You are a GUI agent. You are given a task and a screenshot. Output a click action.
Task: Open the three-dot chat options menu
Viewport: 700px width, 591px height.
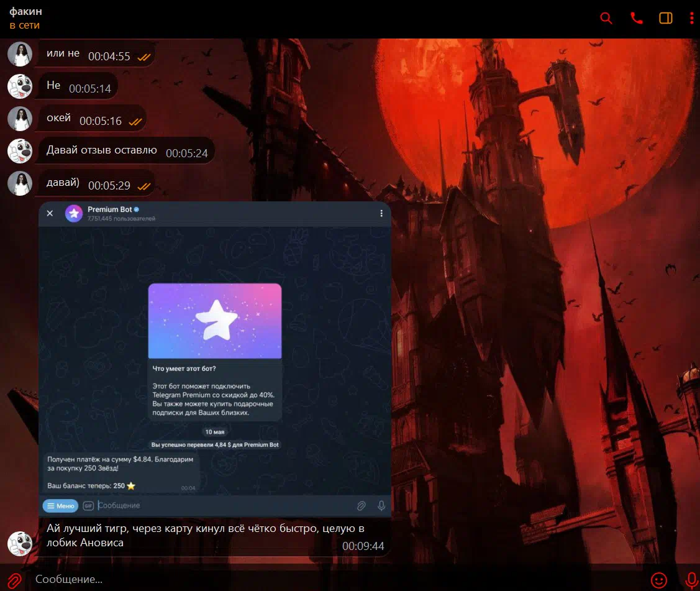coord(691,18)
